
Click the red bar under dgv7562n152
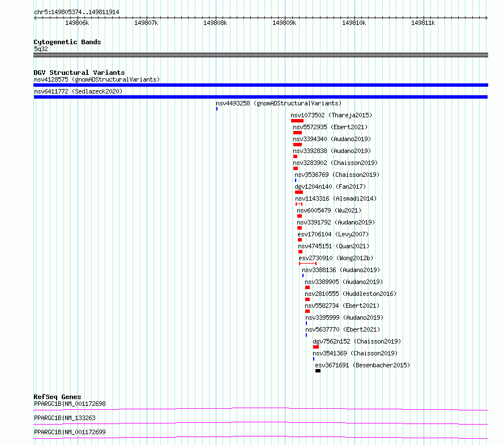click(316, 347)
